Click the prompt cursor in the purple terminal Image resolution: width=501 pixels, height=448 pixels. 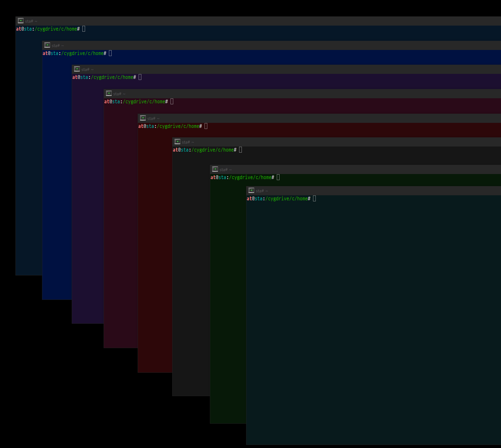click(x=140, y=77)
